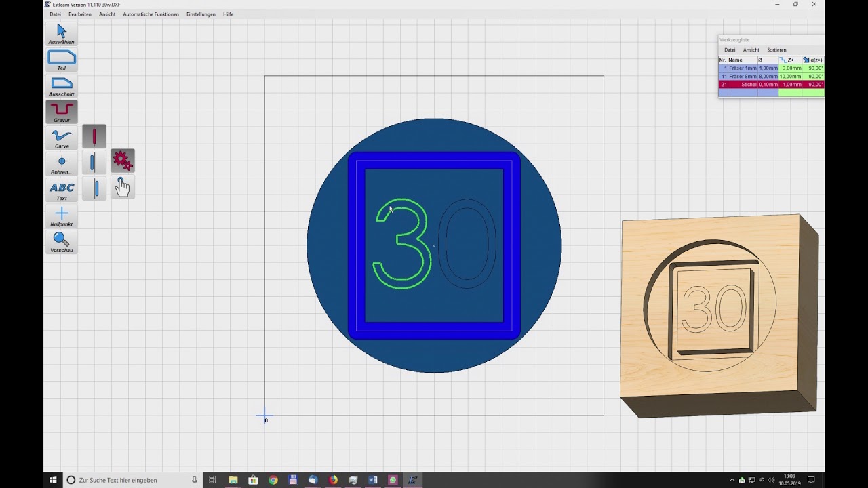
Task: Open the Vorschau preview magnifier
Action: pos(62,242)
